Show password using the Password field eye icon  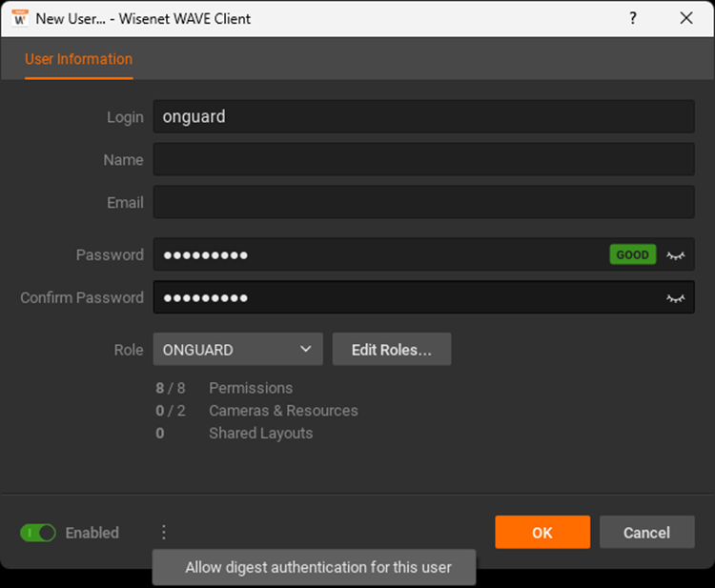click(x=675, y=255)
